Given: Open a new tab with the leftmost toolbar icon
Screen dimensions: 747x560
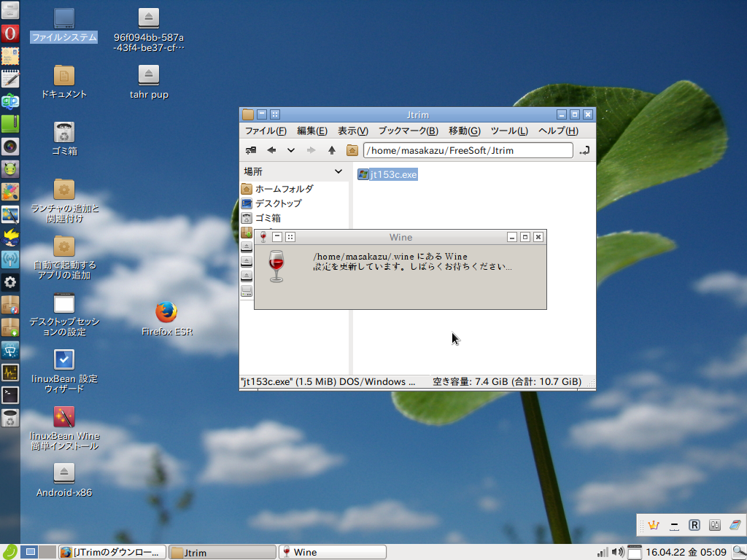Looking at the screenshot, I should tap(250, 150).
